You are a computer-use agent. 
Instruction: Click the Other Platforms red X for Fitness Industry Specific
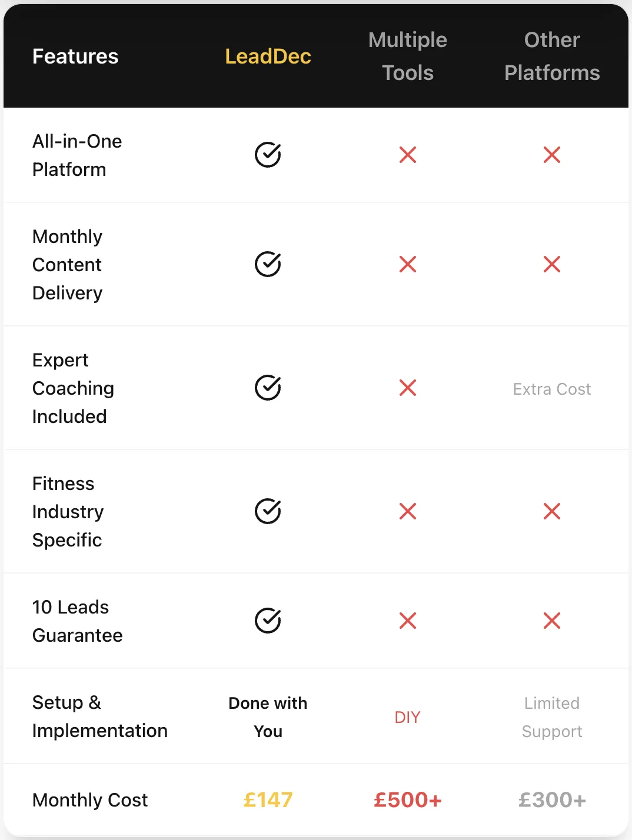pos(552,511)
